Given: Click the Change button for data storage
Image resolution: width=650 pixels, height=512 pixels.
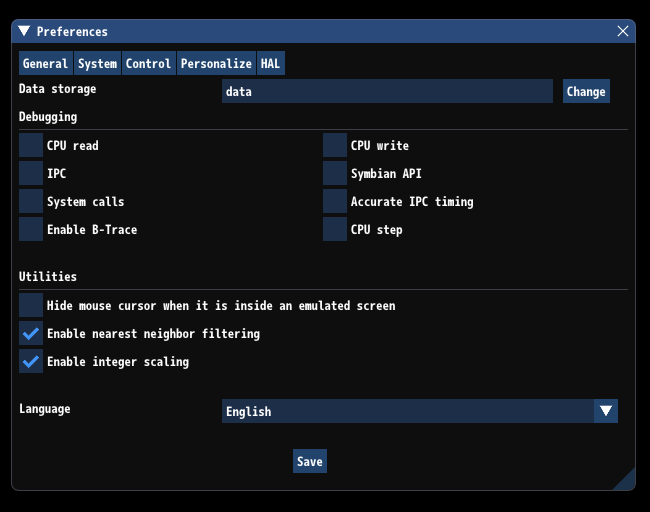Looking at the screenshot, I should point(586,91).
